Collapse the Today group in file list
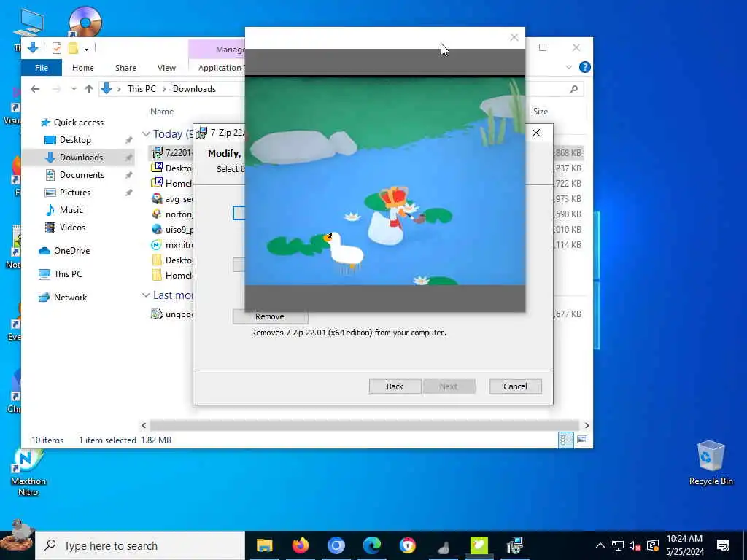747x560 pixels. coord(146,134)
